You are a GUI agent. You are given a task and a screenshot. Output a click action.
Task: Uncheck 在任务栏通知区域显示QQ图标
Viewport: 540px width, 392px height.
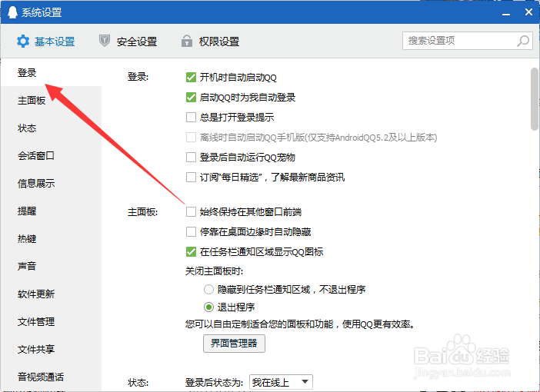click(x=191, y=251)
